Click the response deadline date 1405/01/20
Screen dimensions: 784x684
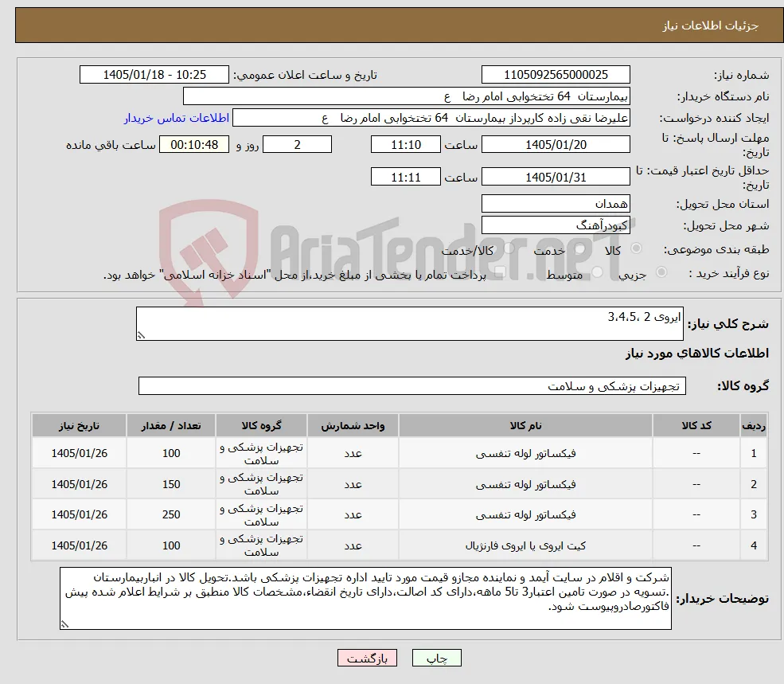coord(556,145)
